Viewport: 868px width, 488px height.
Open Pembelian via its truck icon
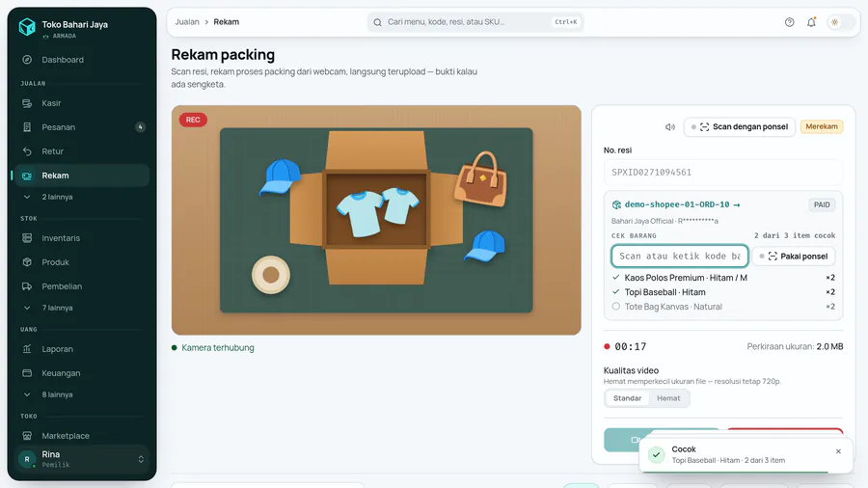tap(27, 286)
